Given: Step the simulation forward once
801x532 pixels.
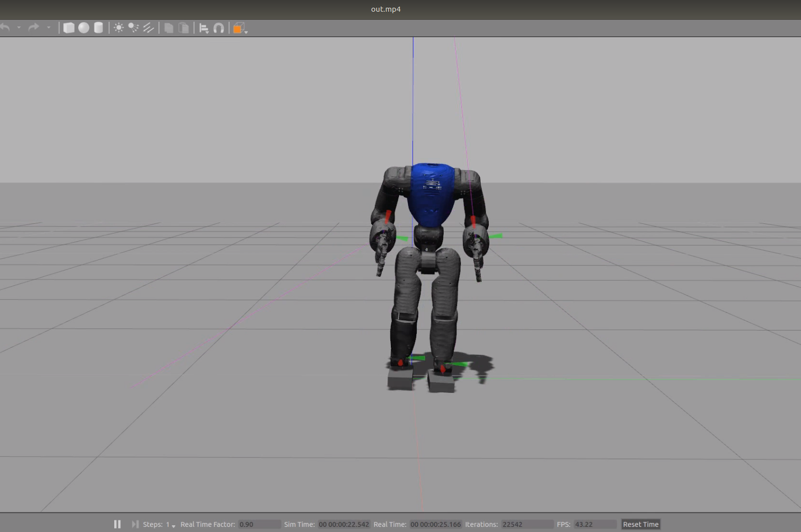Looking at the screenshot, I should [135, 524].
